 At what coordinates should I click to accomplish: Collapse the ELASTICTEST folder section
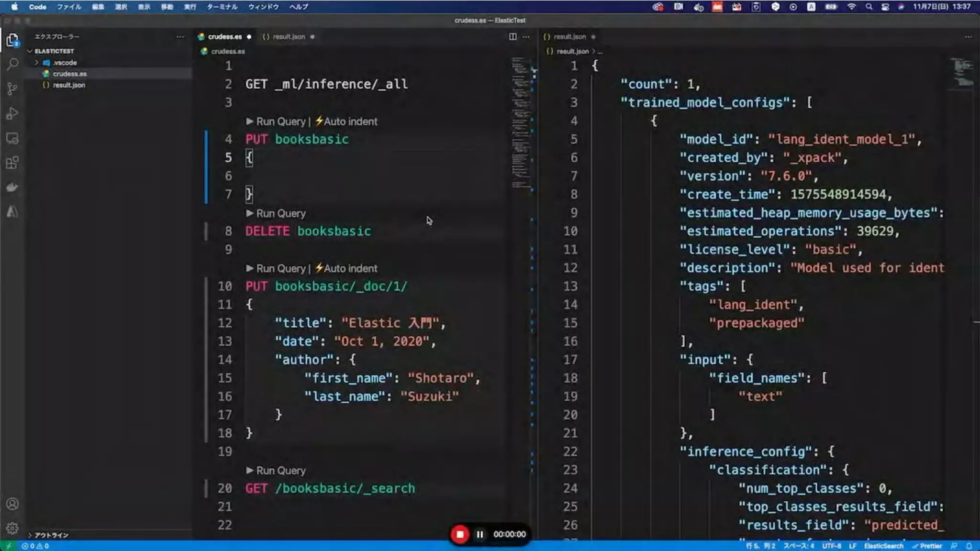coord(54,51)
